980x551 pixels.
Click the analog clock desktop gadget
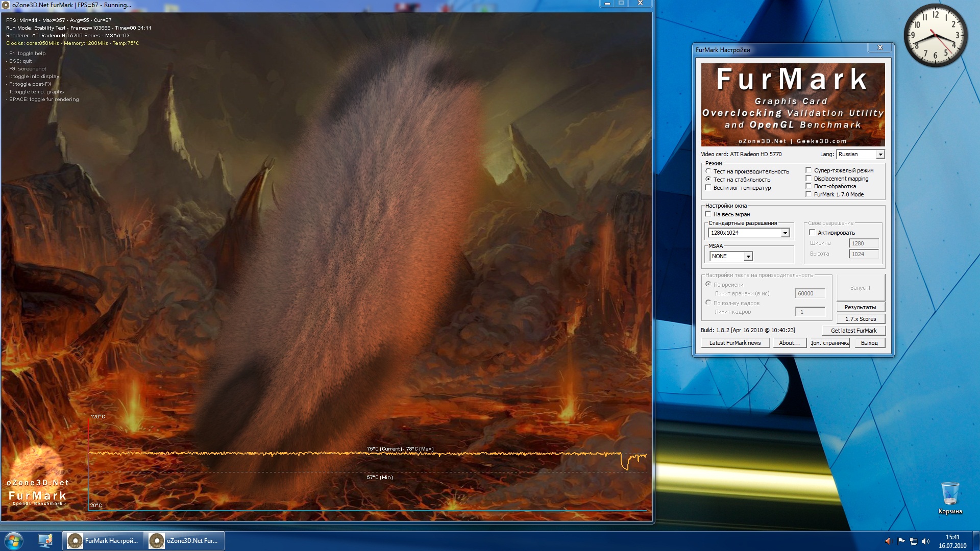click(x=935, y=36)
